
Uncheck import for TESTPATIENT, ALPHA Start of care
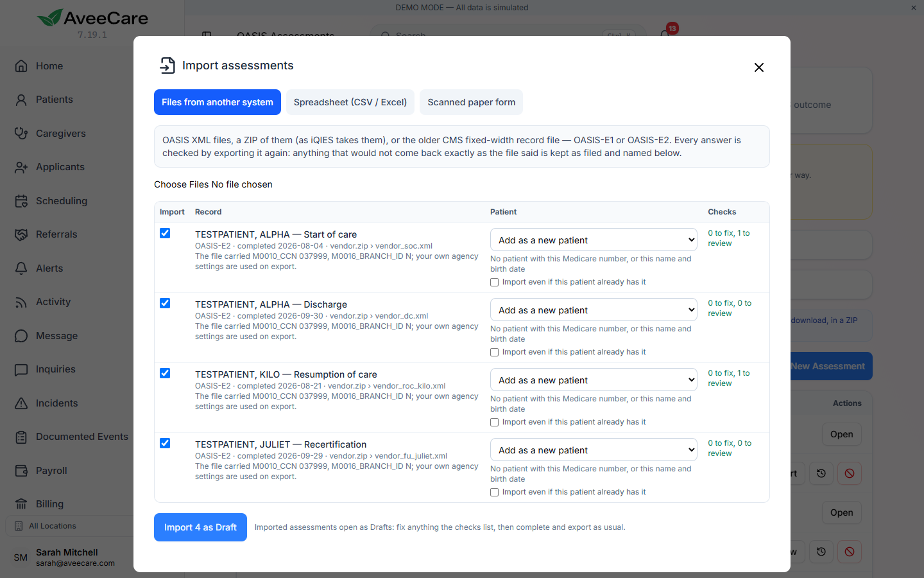165,233
